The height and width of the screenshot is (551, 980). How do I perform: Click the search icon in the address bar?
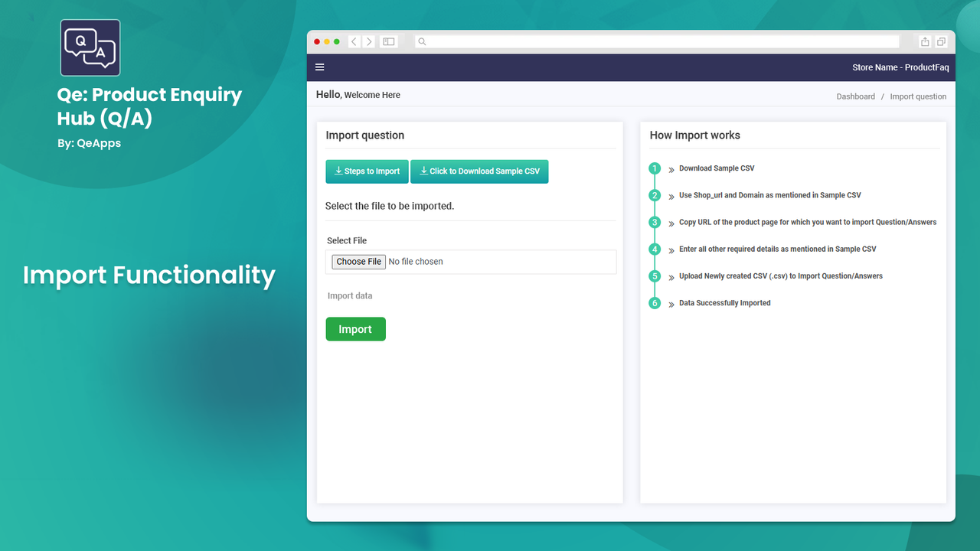click(x=422, y=41)
